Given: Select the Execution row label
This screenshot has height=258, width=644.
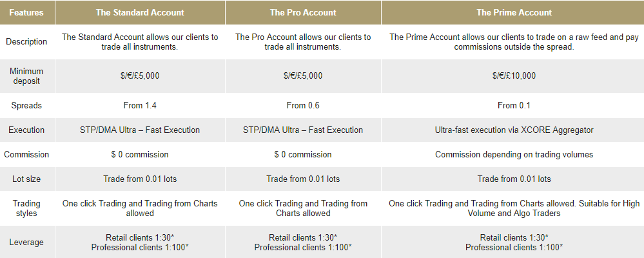Looking at the screenshot, I should click(26, 130).
